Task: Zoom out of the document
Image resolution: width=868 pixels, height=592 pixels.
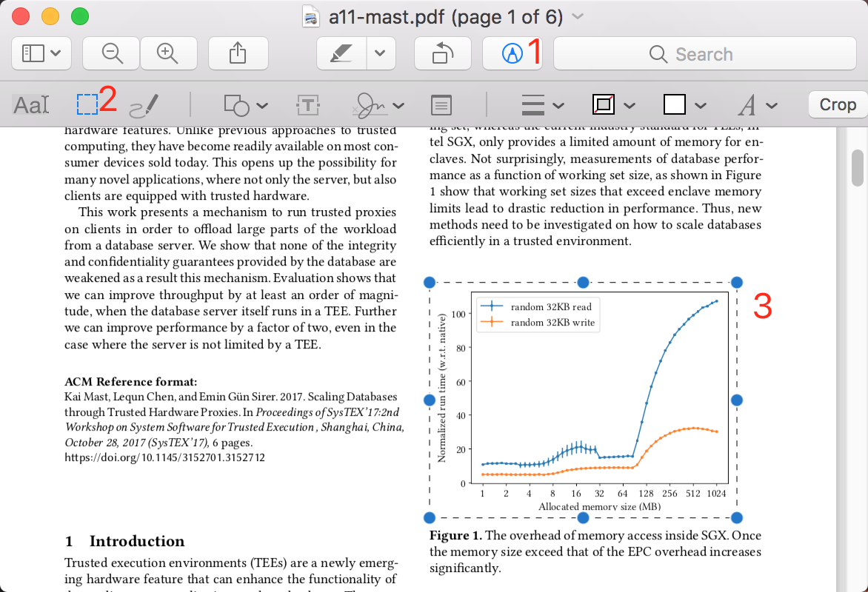Action: (x=110, y=53)
